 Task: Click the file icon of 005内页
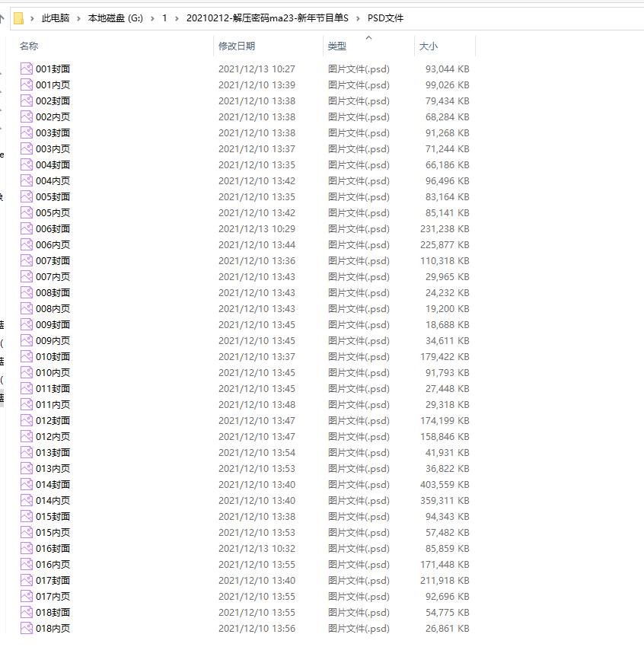27,212
